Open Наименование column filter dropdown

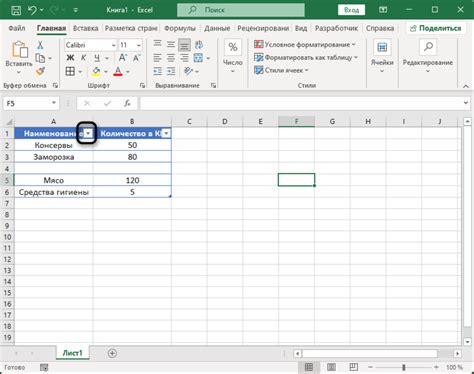coord(88,134)
